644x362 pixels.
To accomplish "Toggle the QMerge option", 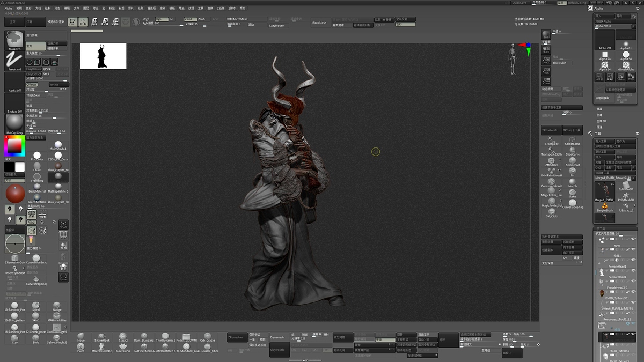I will pos(32,84).
